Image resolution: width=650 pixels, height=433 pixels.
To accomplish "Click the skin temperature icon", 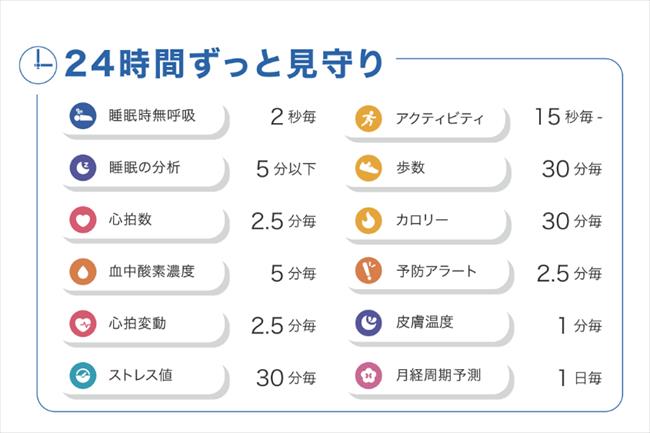I will pos(369,324).
